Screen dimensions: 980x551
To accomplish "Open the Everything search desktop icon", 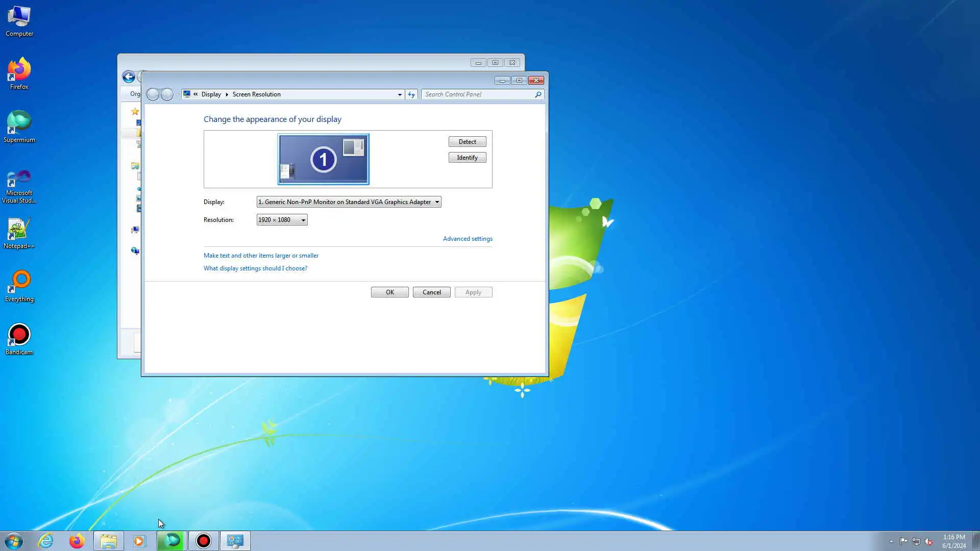I will pos(19,286).
